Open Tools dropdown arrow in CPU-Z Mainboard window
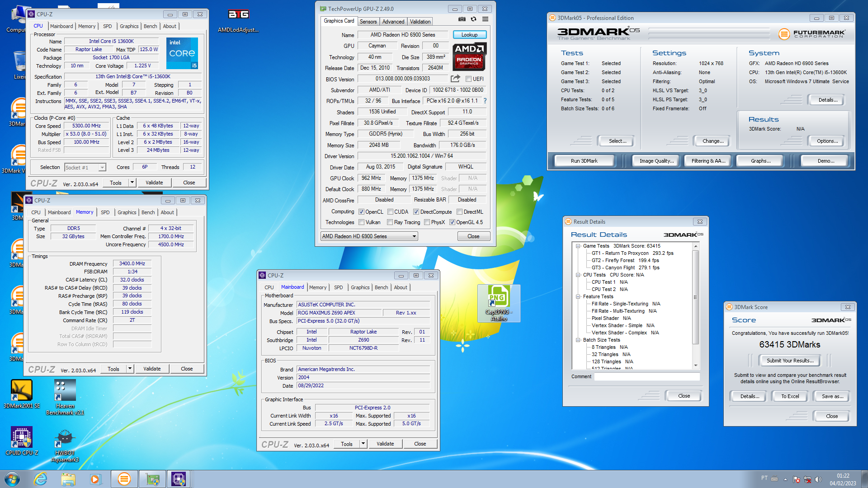Screen dimensions: 868x488 point(363,444)
